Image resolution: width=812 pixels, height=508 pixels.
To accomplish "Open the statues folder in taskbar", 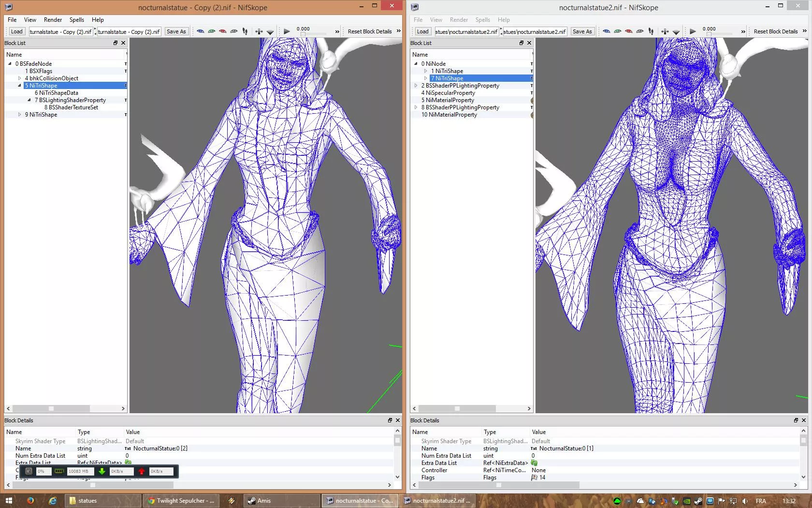I will click(x=103, y=501).
